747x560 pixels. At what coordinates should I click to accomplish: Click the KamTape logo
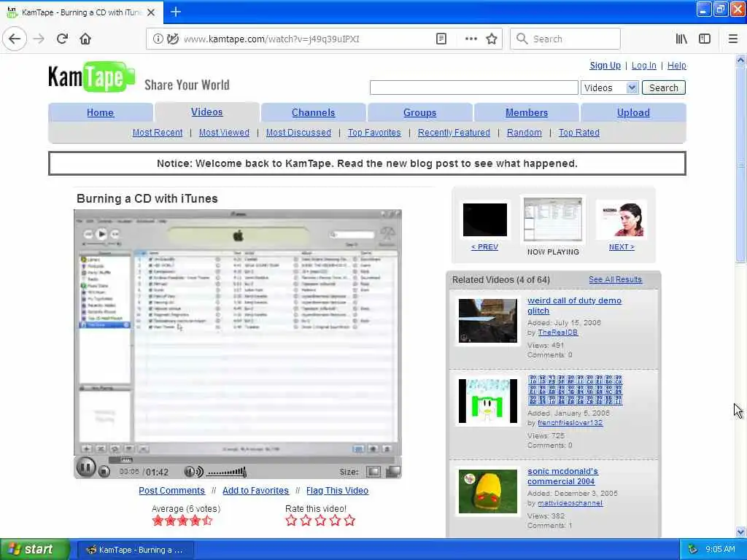click(91, 77)
